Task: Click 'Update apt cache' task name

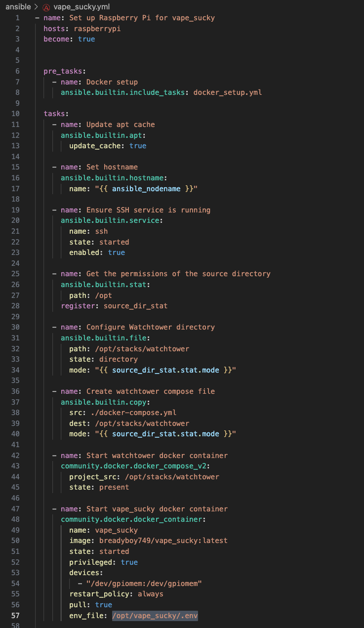Action: [121, 125]
